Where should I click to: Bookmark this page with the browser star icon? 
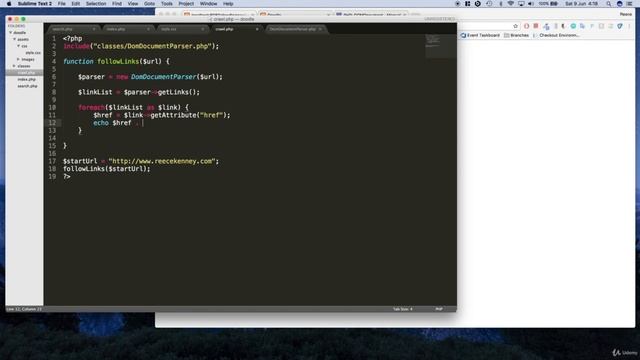[516, 26]
